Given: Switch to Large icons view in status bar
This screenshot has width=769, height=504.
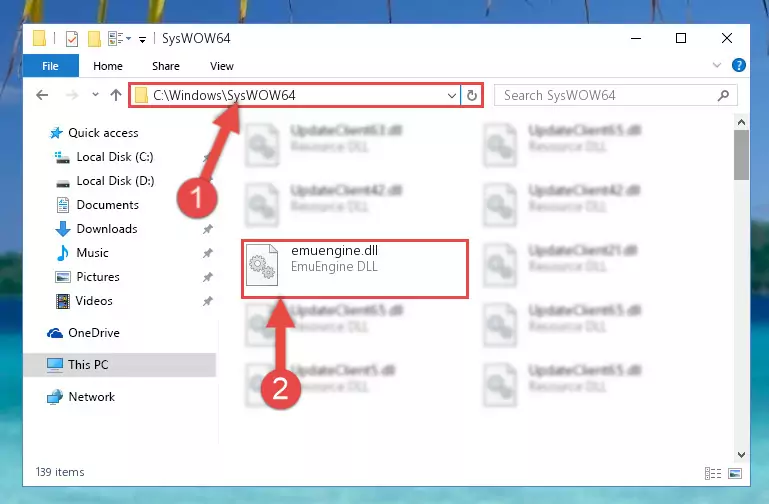Looking at the screenshot, I should coord(735,473).
